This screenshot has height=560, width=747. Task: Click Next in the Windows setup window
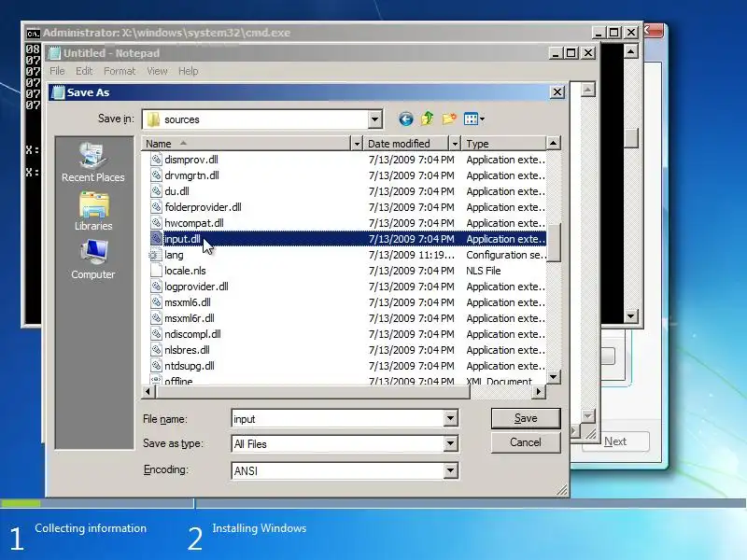coord(615,441)
